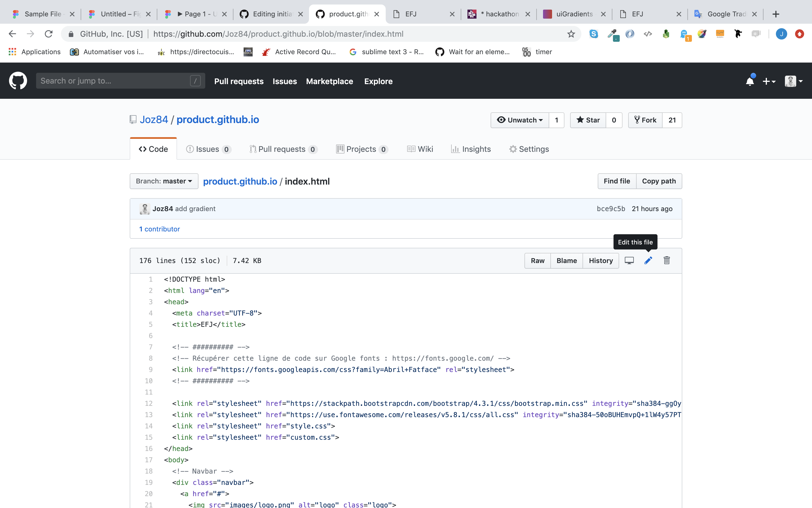Click the browser forward arrow
This screenshot has width=812, height=508.
tap(30, 34)
